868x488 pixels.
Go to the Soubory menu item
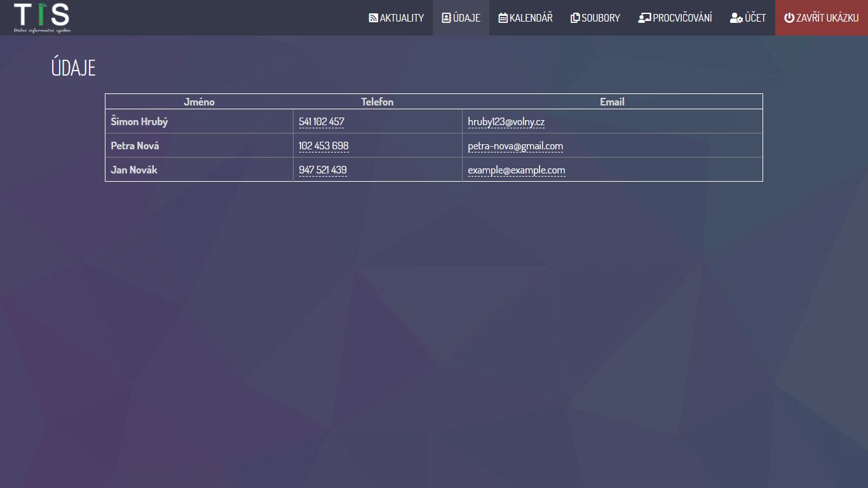pyautogui.click(x=600, y=18)
